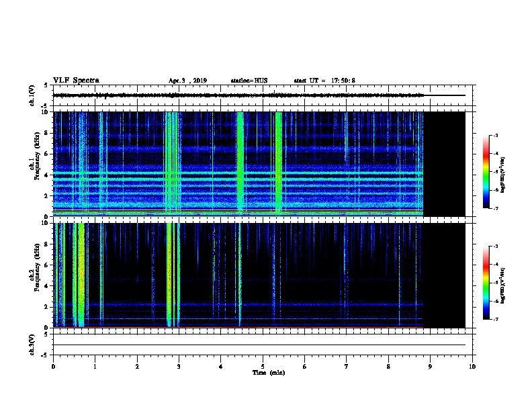The width and height of the screenshot is (532, 411).
Task: Click the ch.2 colorbar log(PSD) unit label
Action: coord(503,285)
